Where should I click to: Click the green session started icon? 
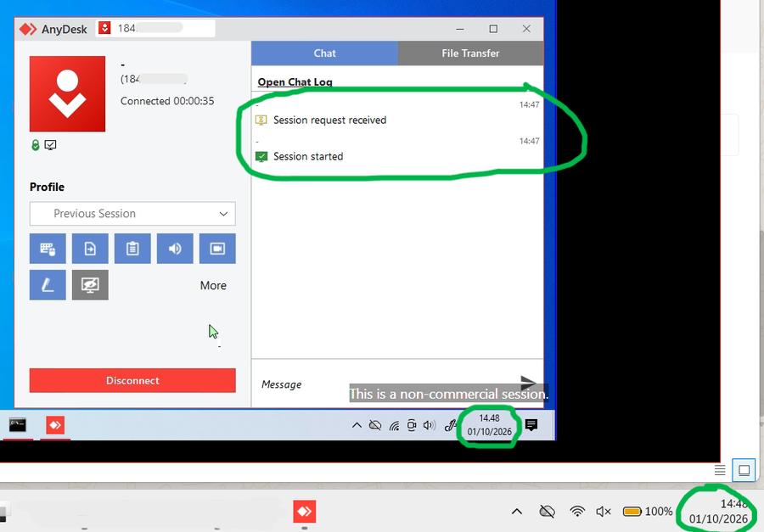coord(261,156)
